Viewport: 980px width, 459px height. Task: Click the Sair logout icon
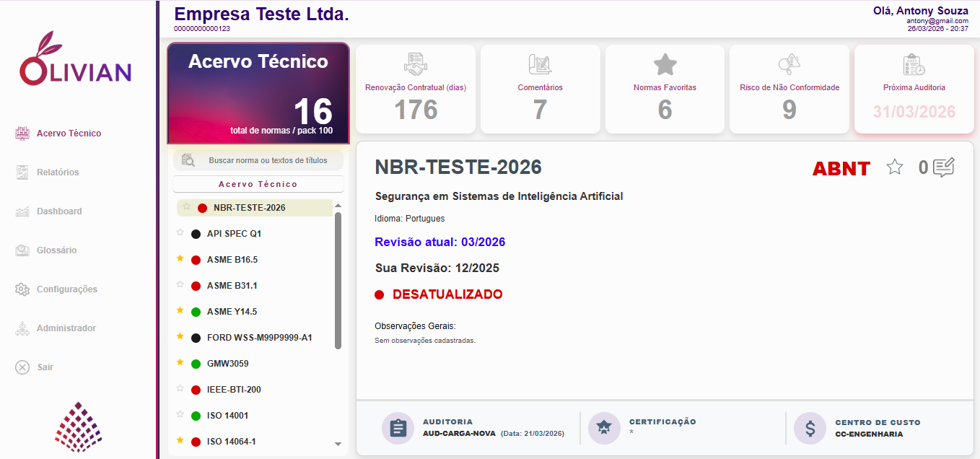tap(22, 367)
